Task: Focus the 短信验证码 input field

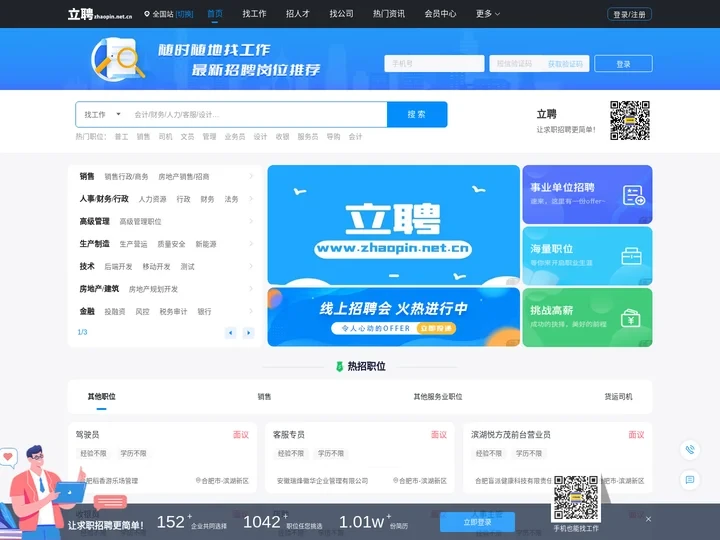Action: [x=517, y=63]
